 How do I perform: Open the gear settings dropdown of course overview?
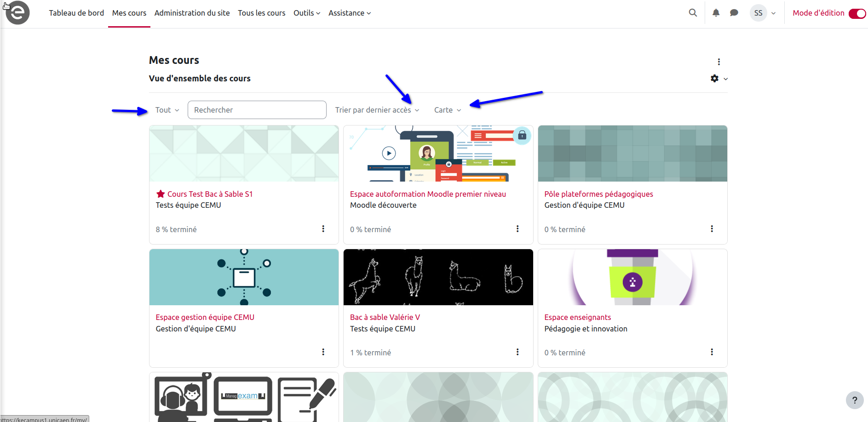click(719, 79)
